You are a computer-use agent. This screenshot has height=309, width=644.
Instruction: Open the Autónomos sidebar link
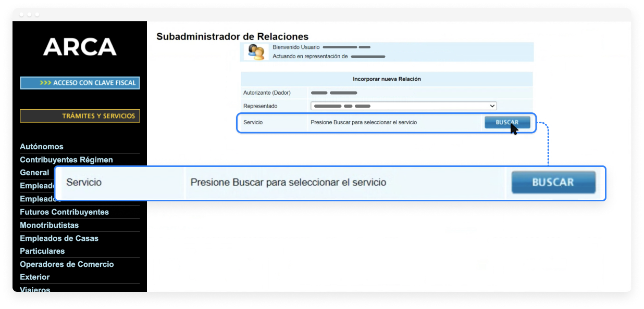pyautogui.click(x=42, y=147)
